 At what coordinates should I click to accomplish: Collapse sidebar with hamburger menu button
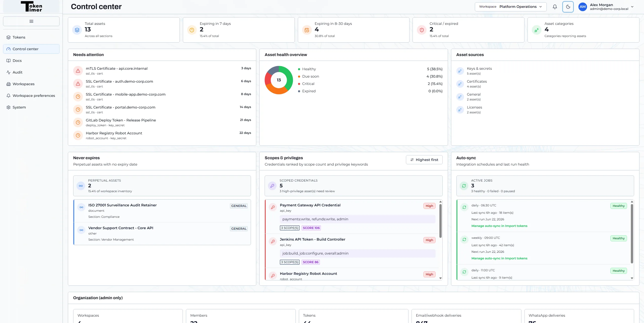[31, 21]
